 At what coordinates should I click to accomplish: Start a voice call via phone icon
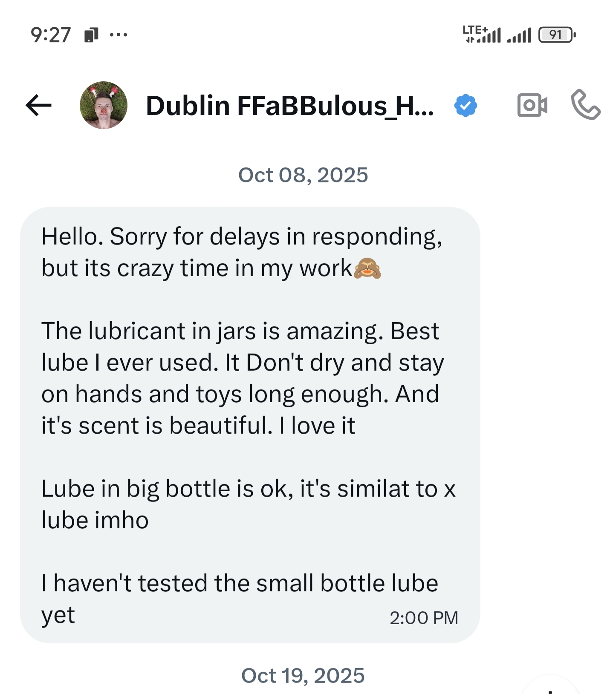point(585,105)
